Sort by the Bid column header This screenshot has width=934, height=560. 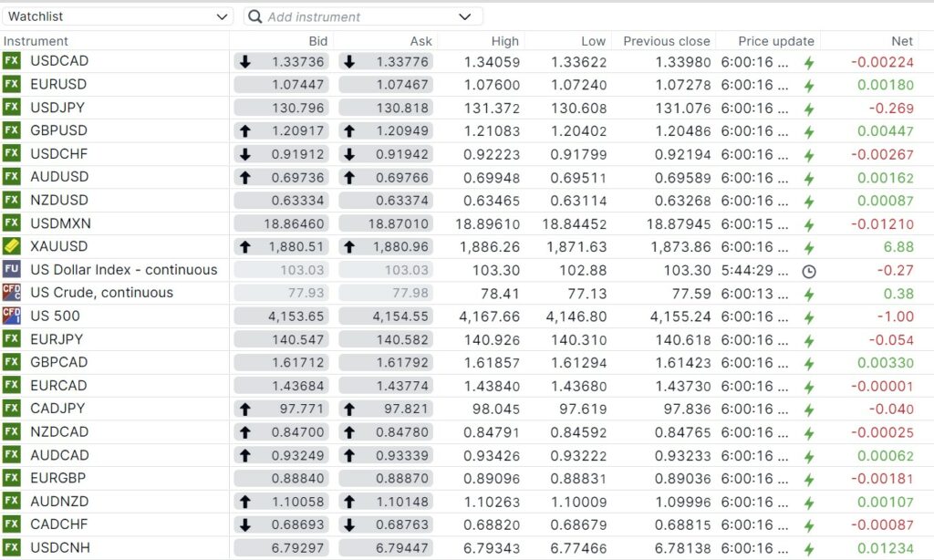coord(318,41)
